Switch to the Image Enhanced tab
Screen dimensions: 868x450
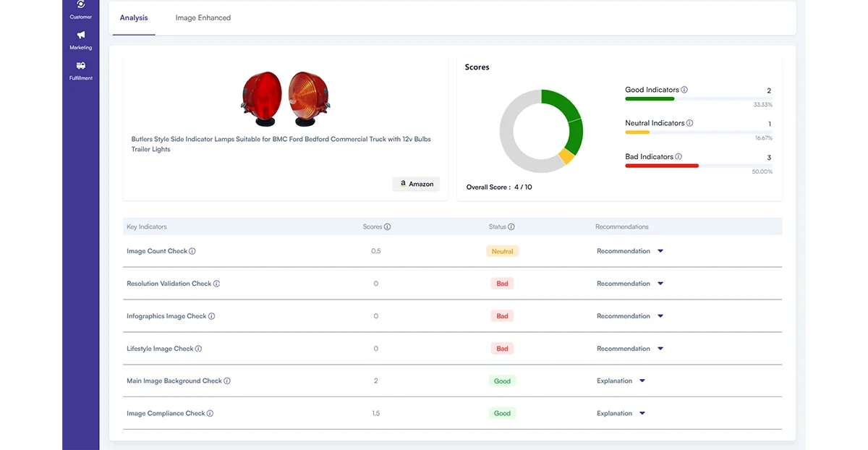click(203, 18)
